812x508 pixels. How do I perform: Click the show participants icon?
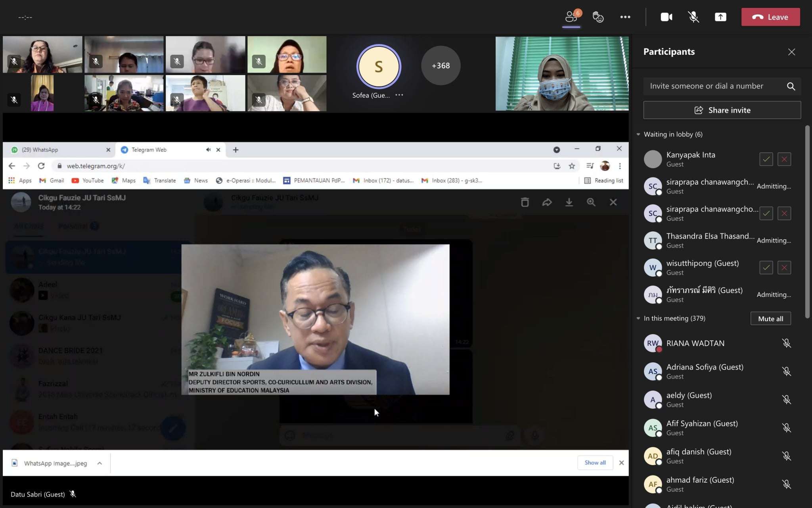[x=571, y=17]
